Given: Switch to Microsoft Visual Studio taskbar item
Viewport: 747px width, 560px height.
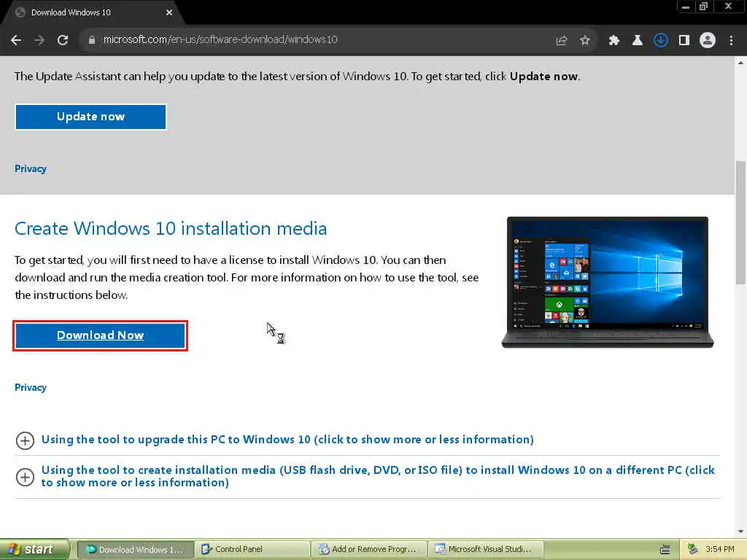Looking at the screenshot, I should pos(486,550).
